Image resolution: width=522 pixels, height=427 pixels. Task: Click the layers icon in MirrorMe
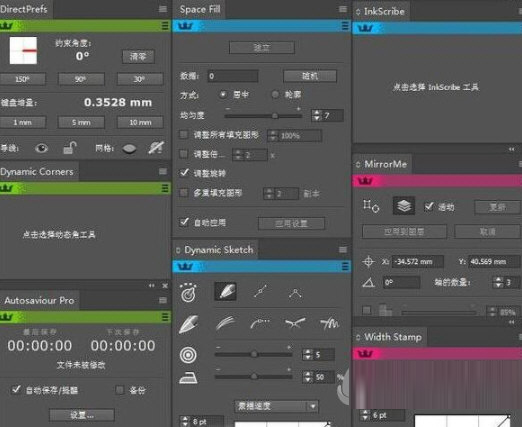pyautogui.click(x=404, y=206)
